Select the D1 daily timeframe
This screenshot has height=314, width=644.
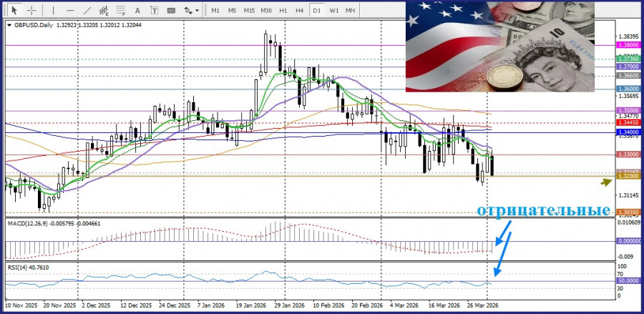click(317, 10)
